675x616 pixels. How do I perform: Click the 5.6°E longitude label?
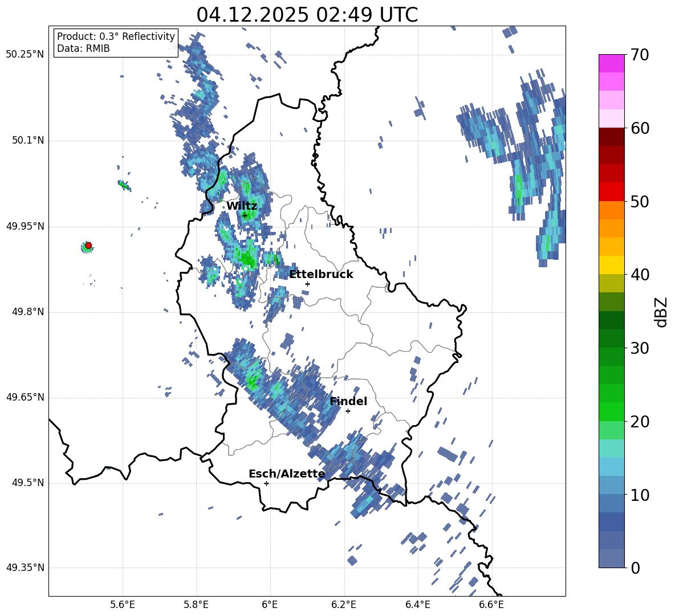pos(122,605)
